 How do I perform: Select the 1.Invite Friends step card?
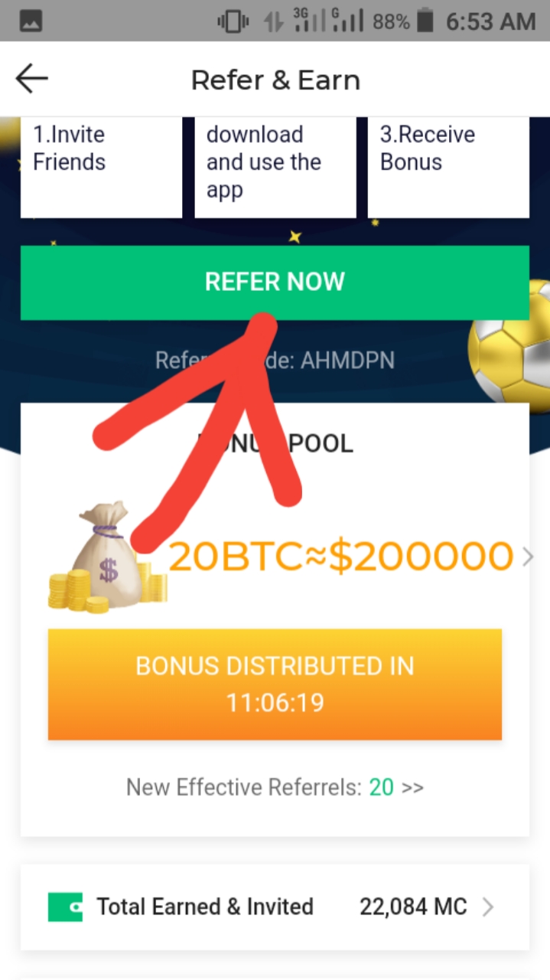pos(101,168)
